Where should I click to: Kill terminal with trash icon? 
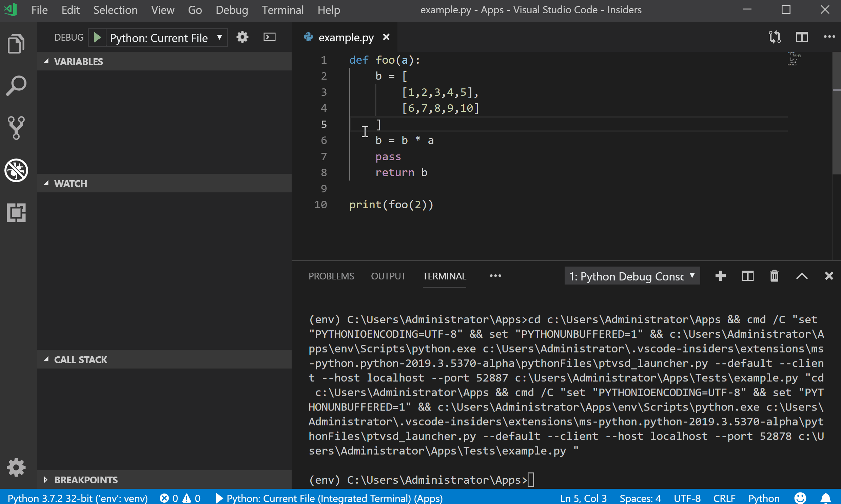click(x=775, y=276)
